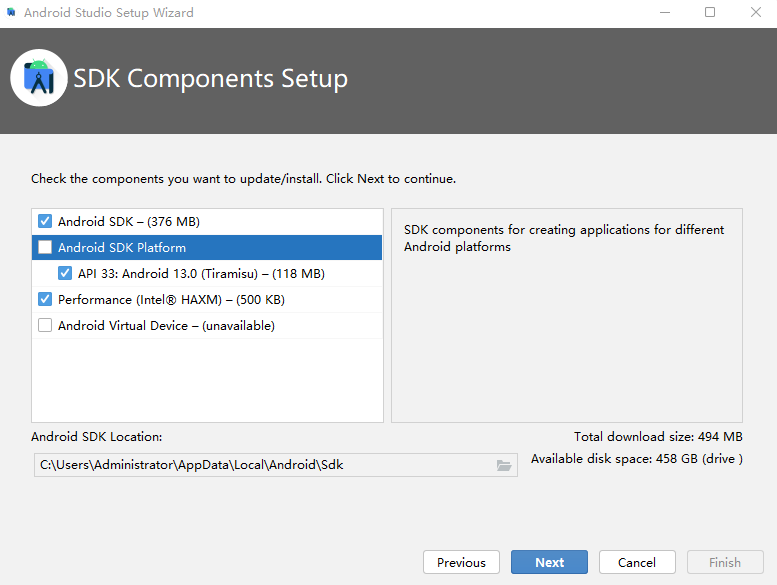The image size is (777, 585).
Task: Uncheck the Android SDK checkbox
Action: (45, 221)
